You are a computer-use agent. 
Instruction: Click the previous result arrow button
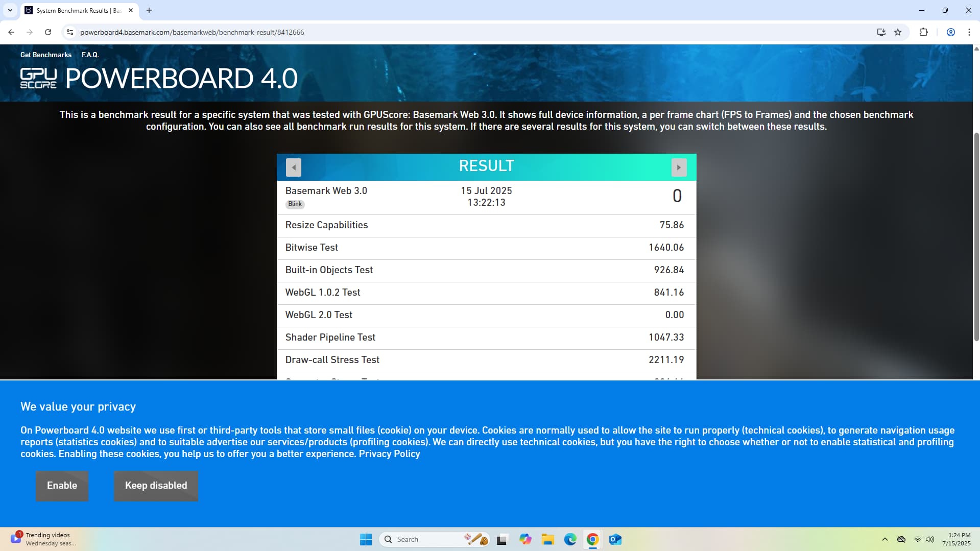(x=293, y=167)
